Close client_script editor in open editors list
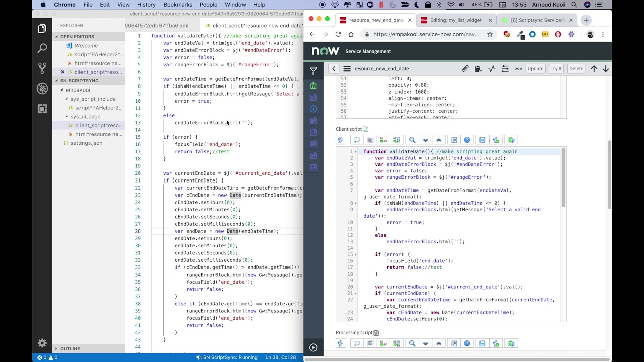The height and width of the screenshot is (362, 644). point(63,72)
